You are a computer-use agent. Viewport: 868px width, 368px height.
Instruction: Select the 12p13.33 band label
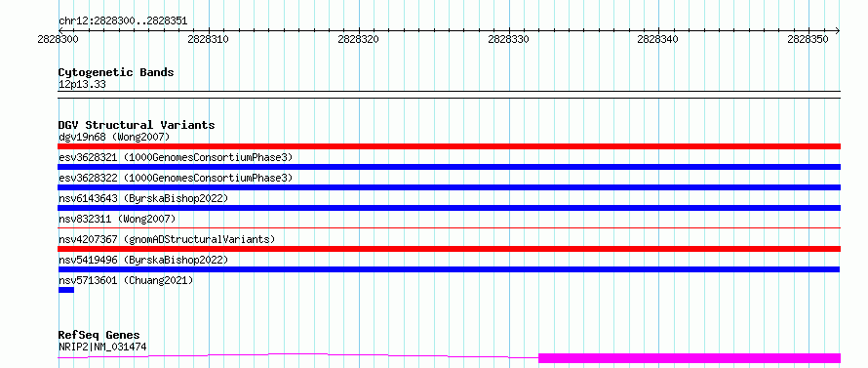click(82, 85)
